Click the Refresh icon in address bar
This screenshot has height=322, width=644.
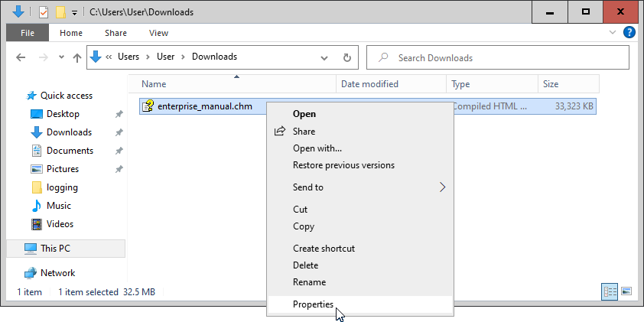(346, 57)
